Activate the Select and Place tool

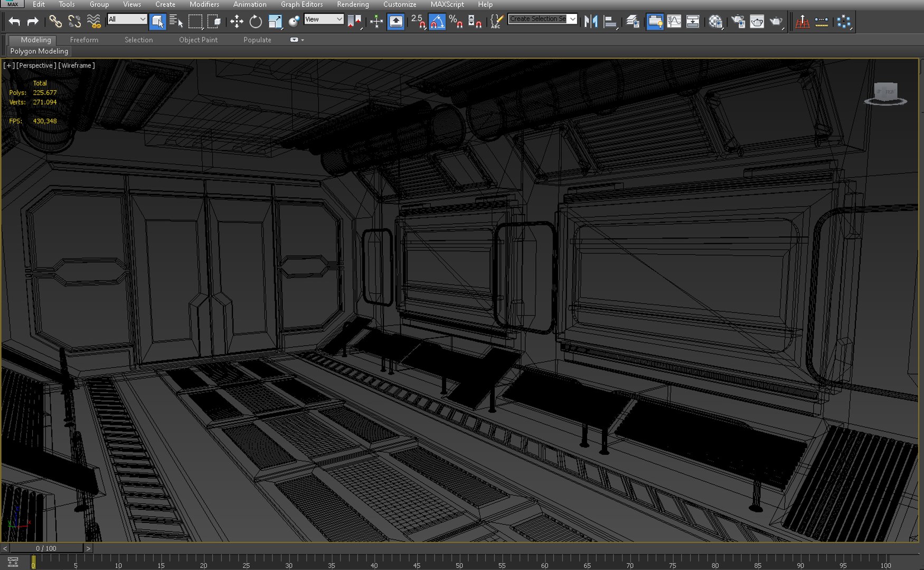click(294, 22)
